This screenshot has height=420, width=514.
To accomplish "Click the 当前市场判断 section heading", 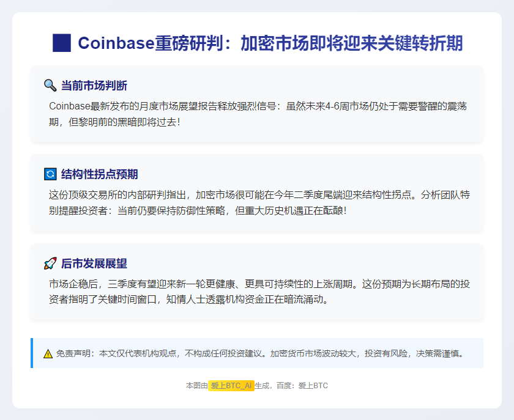I will click(x=94, y=86).
